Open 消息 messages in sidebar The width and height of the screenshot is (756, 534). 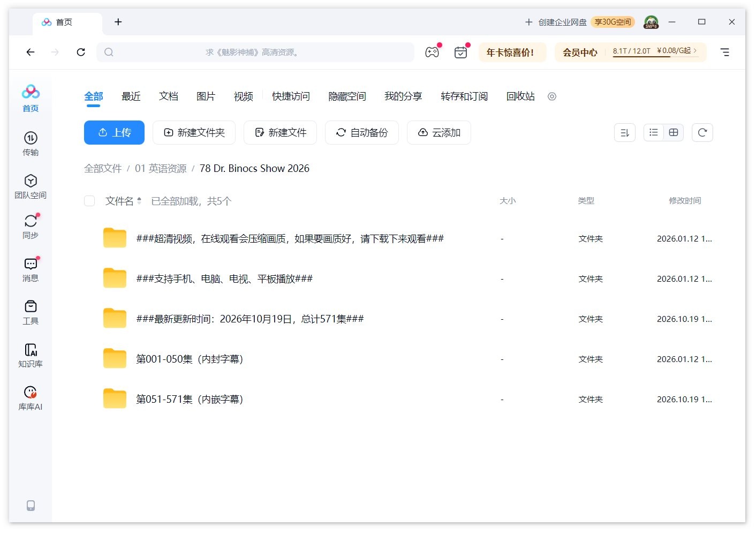[x=31, y=269]
